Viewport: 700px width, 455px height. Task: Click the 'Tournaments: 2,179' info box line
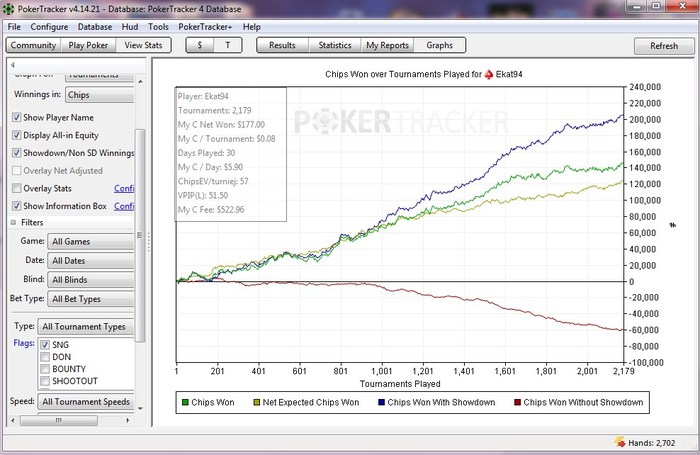click(x=214, y=110)
